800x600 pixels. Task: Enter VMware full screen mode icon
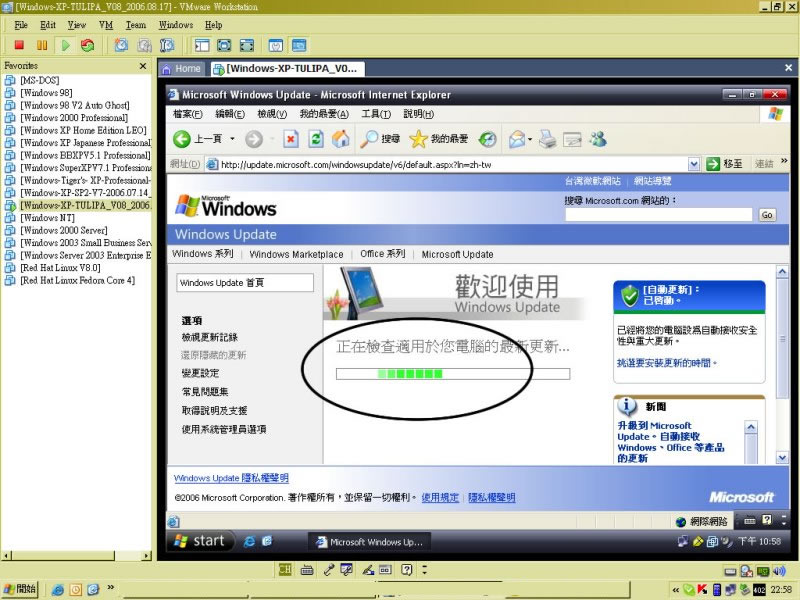tap(224, 45)
